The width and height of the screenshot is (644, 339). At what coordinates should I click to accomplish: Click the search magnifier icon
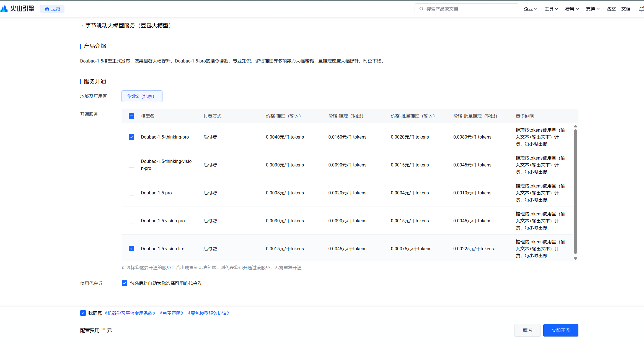pos(421,9)
